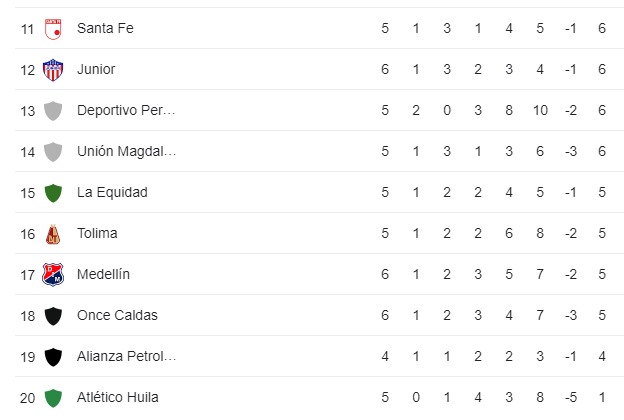This screenshot has height=420, width=624.
Task: Select the Tolima team name
Action: coord(97,233)
